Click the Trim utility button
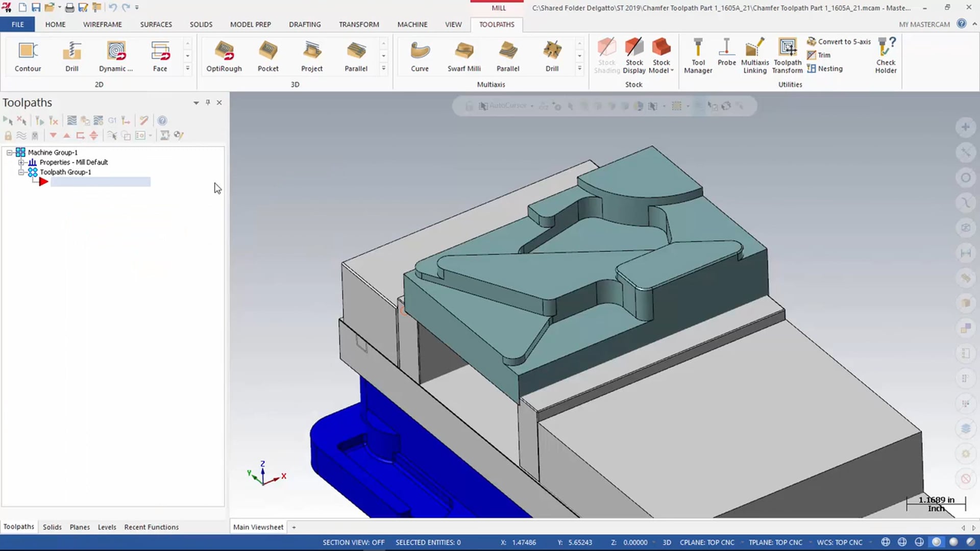980x551 pixels. coord(820,55)
